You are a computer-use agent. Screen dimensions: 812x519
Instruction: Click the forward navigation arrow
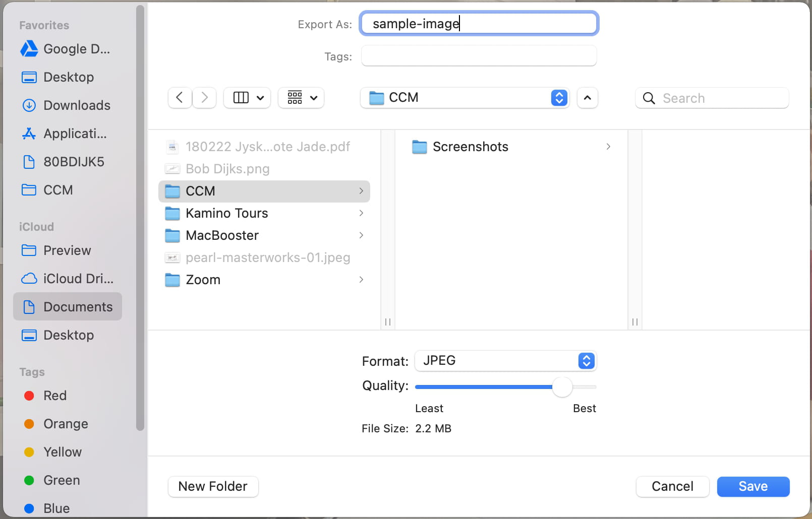204,98
